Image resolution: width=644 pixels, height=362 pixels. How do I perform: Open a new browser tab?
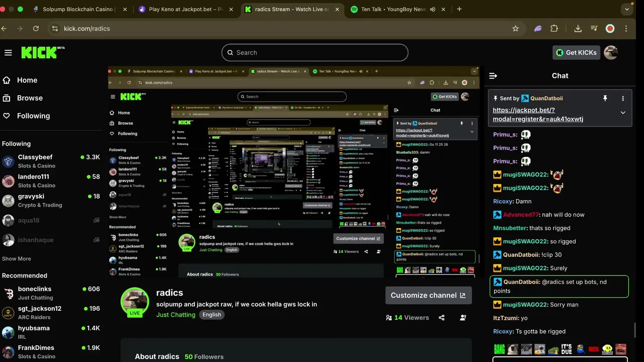(459, 9)
